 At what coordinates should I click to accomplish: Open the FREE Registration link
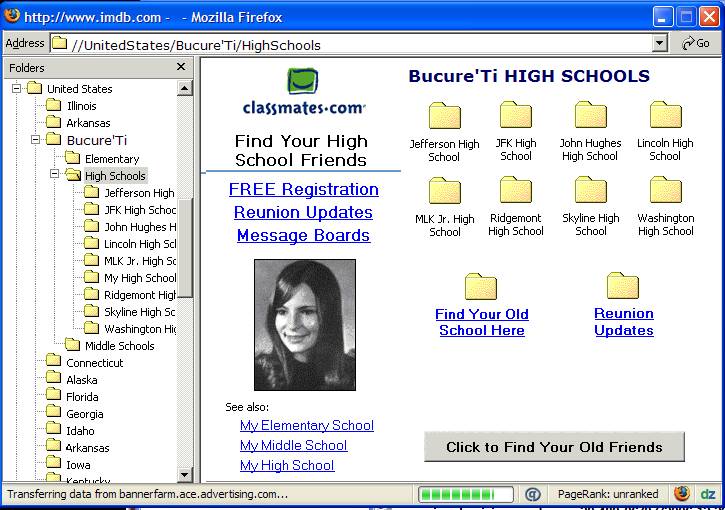(304, 189)
